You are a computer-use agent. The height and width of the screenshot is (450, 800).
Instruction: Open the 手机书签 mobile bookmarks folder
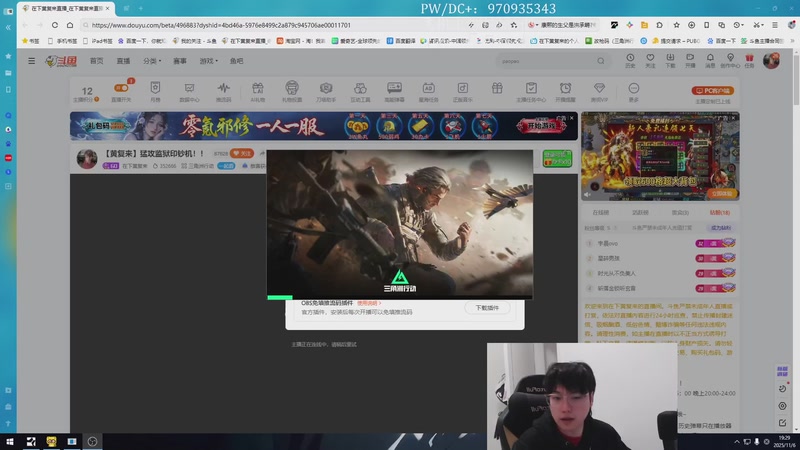pos(62,41)
